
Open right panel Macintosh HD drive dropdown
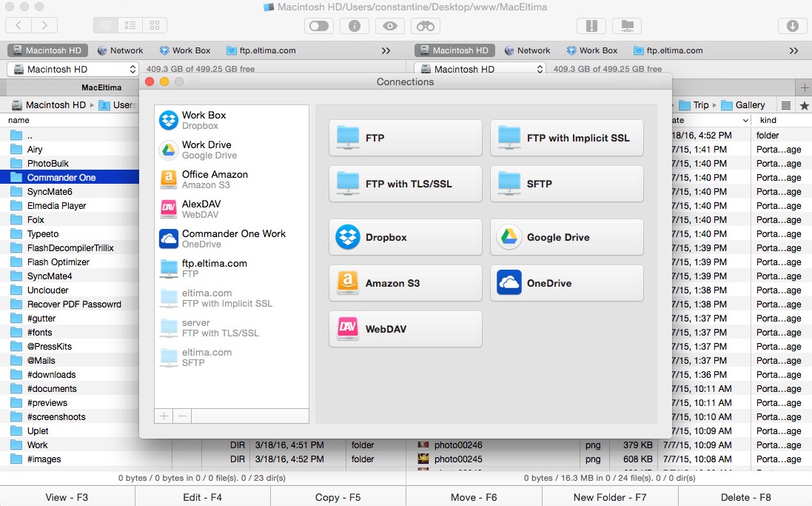(480, 69)
